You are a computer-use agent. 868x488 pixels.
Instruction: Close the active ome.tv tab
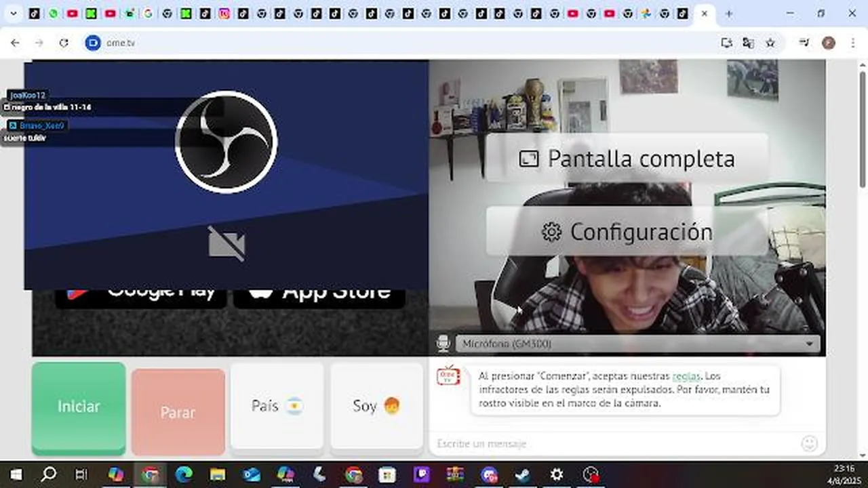[x=705, y=14]
